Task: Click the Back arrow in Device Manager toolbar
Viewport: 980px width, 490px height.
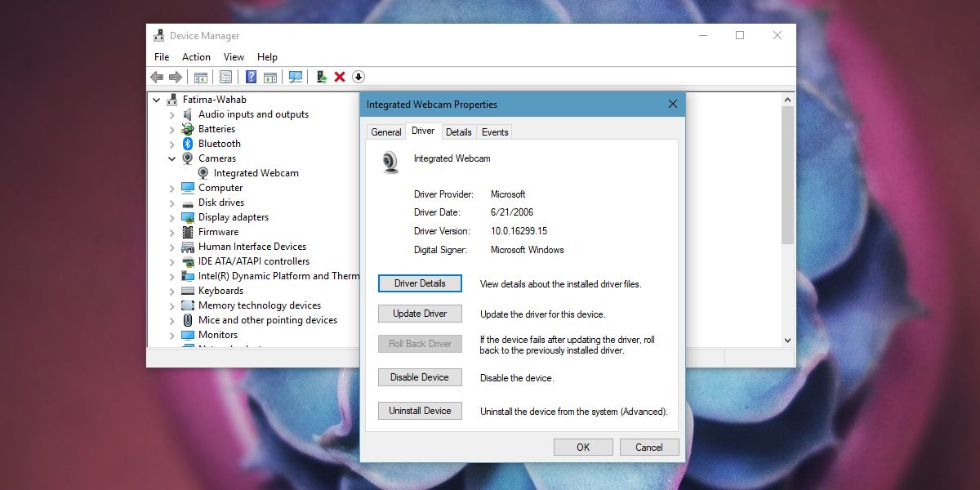Action: coord(157,77)
